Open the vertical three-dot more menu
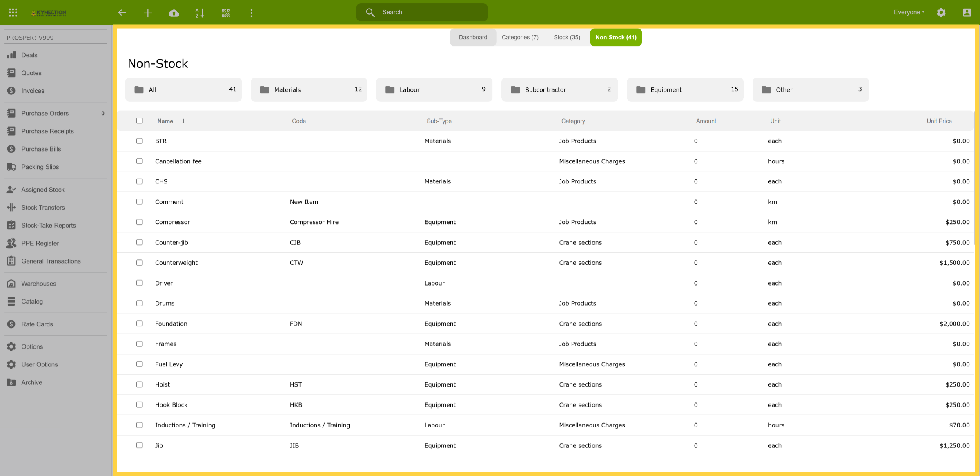Viewport: 980px width, 476px height. pos(252,13)
